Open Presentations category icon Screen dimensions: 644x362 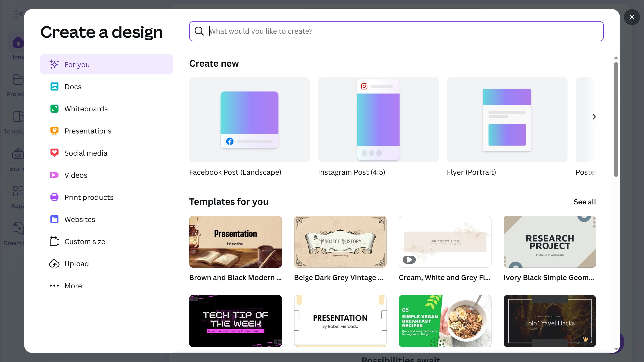(54, 131)
